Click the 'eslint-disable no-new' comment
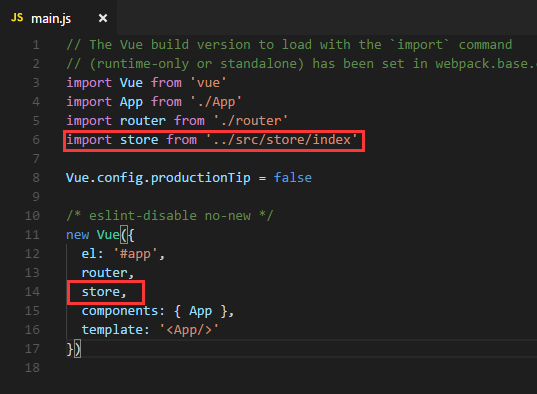 pyautogui.click(x=170, y=216)
